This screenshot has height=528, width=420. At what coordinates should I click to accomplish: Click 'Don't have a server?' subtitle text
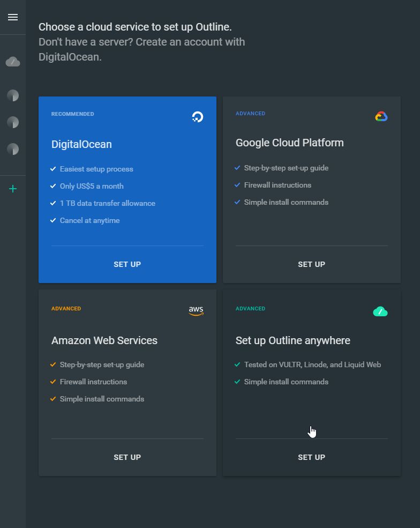click(86, 42)
